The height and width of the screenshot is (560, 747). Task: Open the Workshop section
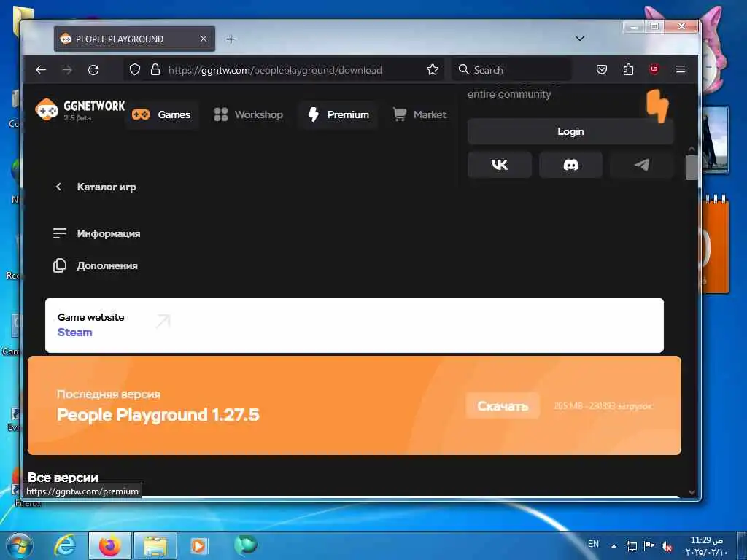click(x=248, y=114)
